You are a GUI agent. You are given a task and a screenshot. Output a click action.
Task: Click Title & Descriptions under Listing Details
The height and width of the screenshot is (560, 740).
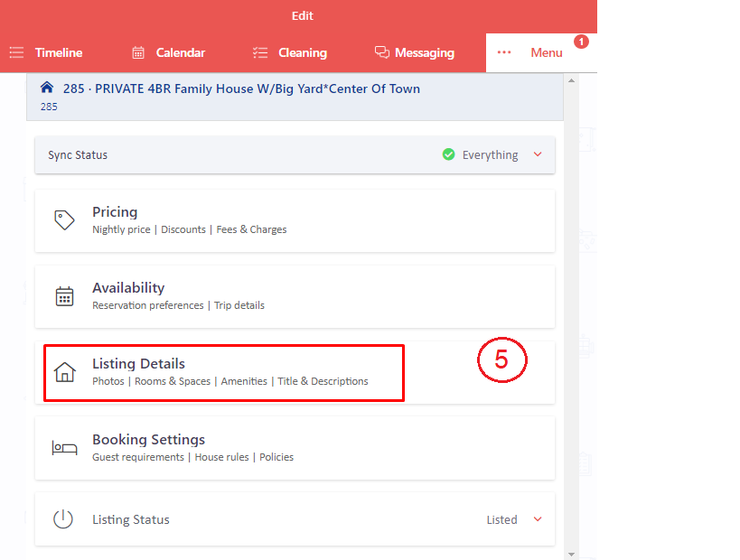coord(323,381)
